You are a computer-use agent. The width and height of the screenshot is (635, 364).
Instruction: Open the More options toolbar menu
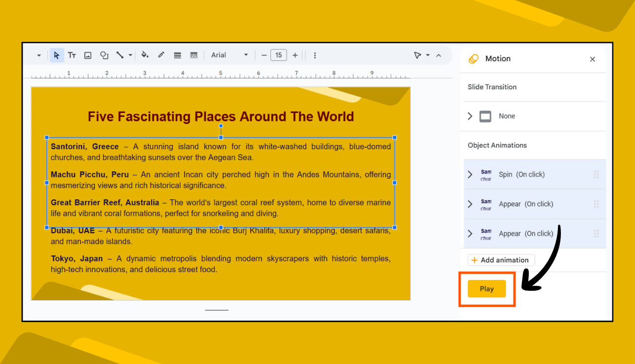315,55
